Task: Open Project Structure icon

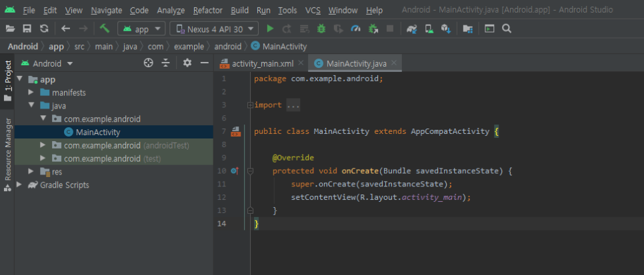Action: pos(467,29)
